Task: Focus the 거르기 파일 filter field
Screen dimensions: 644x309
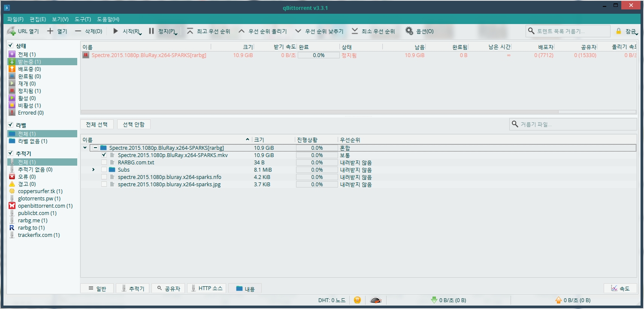Action: click(573, 124)
